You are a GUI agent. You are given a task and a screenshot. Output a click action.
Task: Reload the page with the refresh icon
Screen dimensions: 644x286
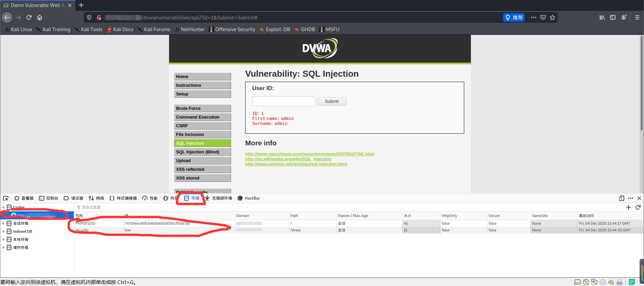(x=29, y=17)
